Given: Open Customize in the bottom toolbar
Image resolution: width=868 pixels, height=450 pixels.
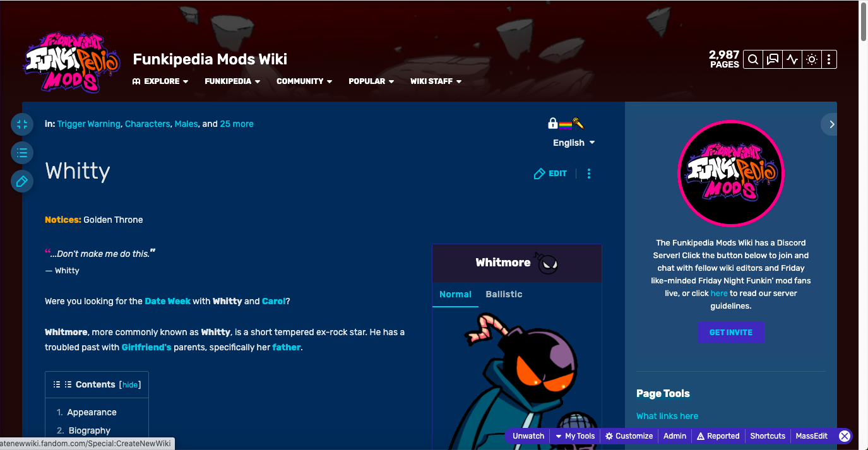Looking at the screenshot, I should point(629,436).
